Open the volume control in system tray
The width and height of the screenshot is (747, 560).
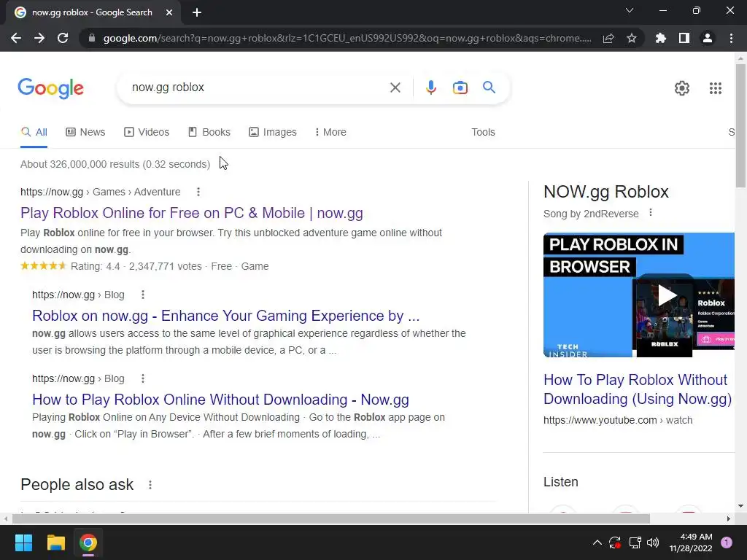(x=653, y=542)
